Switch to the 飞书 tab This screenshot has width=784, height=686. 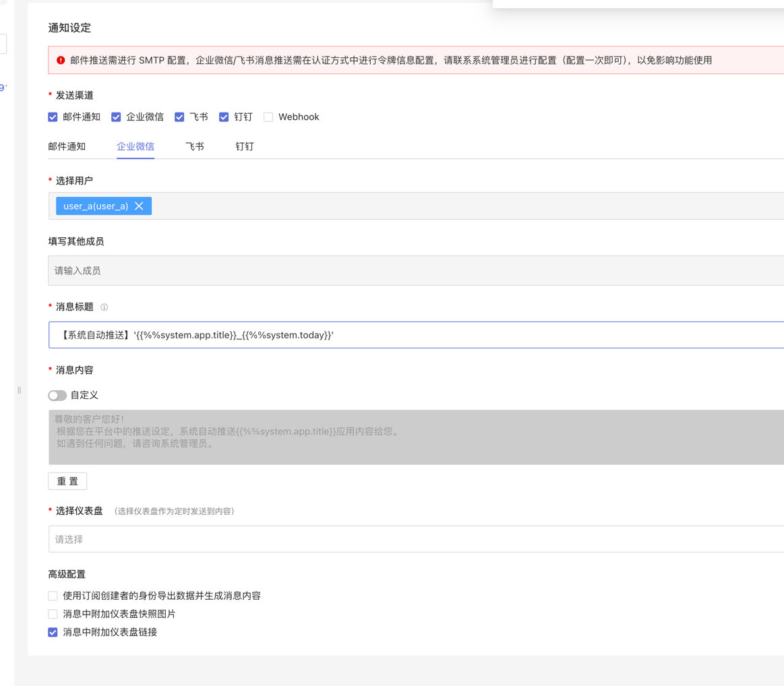click(194, 146)
